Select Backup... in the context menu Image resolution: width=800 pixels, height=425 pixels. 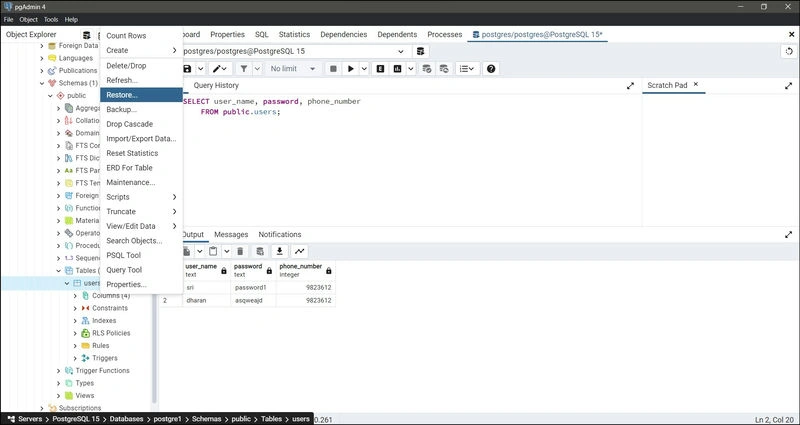point(141,110)
